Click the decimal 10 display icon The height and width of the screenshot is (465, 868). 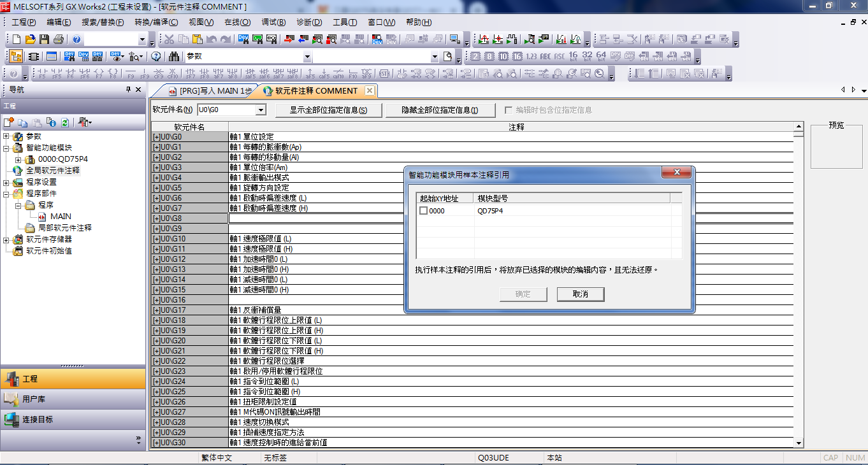coord(503,57)
